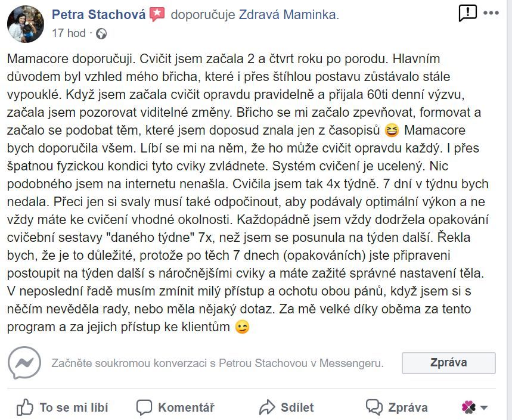512x420 pixels.
Task: Click the winking emoji ending the review
Action: tap(242, 327)
